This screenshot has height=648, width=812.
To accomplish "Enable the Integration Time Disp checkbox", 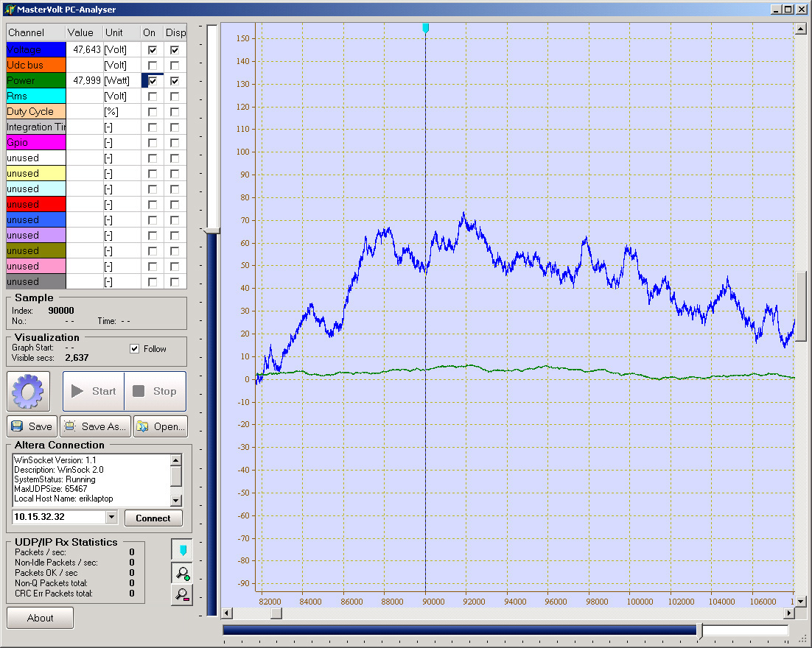I will pos(175,127).
